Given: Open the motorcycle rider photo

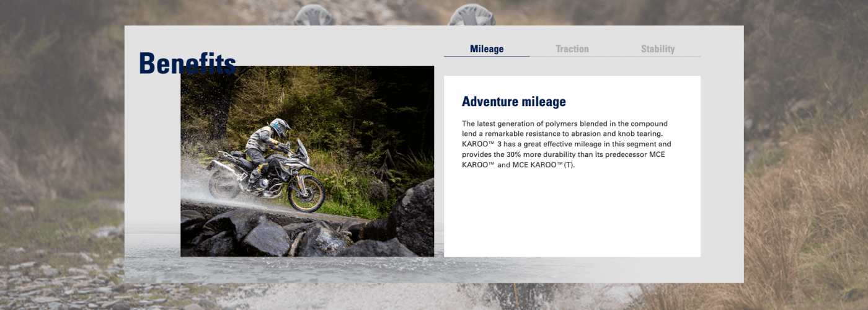Looking at the screenshot, I should 307,161.
